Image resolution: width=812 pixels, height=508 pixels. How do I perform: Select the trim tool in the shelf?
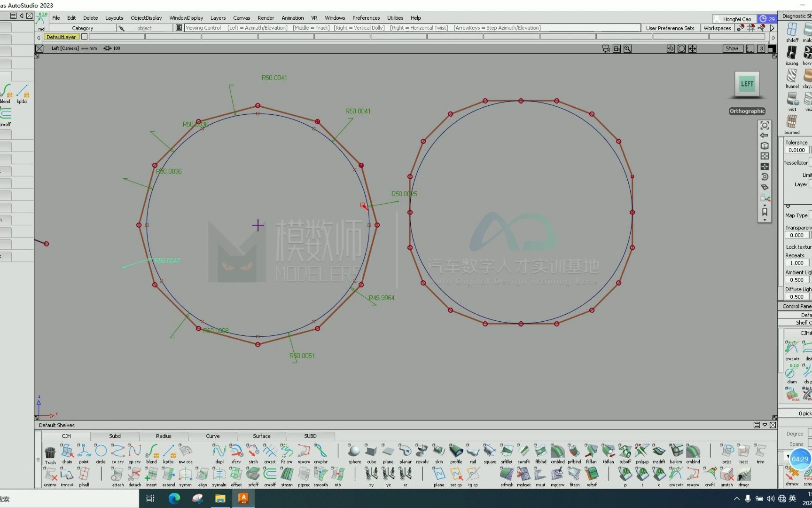pos(760,454)
